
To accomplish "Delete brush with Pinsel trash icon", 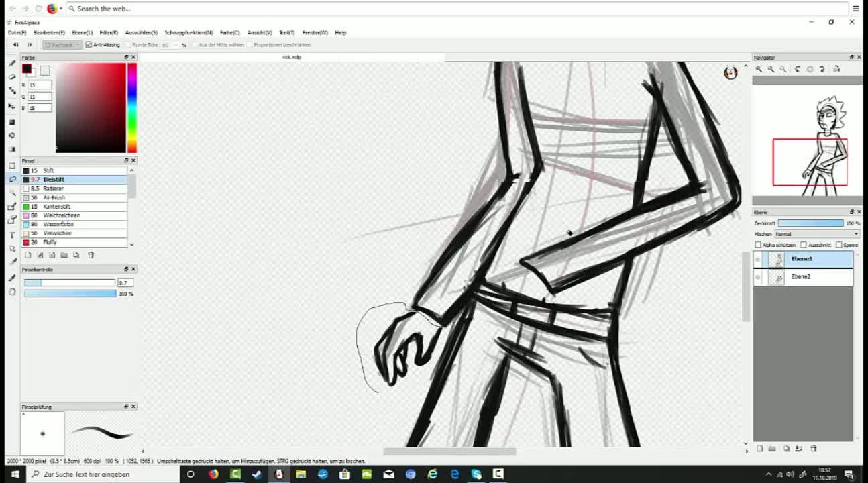I will click(91, 255).
